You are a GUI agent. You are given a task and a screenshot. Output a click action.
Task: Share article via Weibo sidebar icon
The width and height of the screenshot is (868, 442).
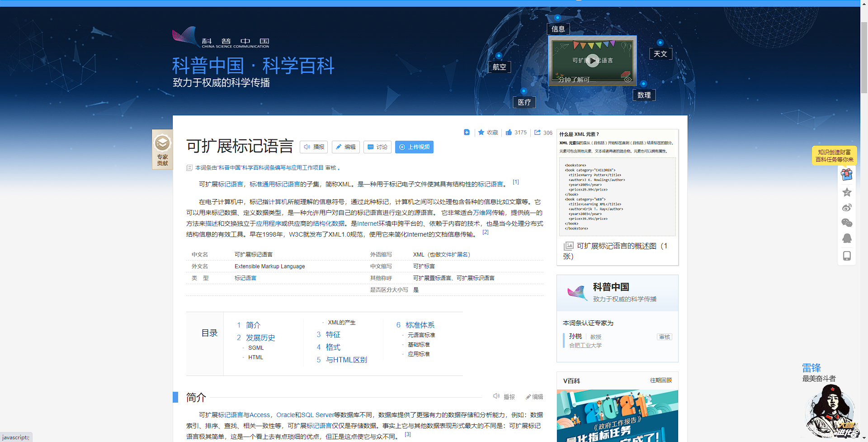[847, 207]
